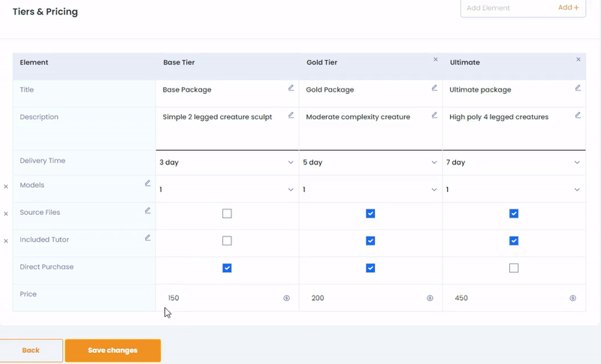This screenshot has height=364, width=601.
Task: Check Source Files for Base Tier
Action: (x=227, y=214)
